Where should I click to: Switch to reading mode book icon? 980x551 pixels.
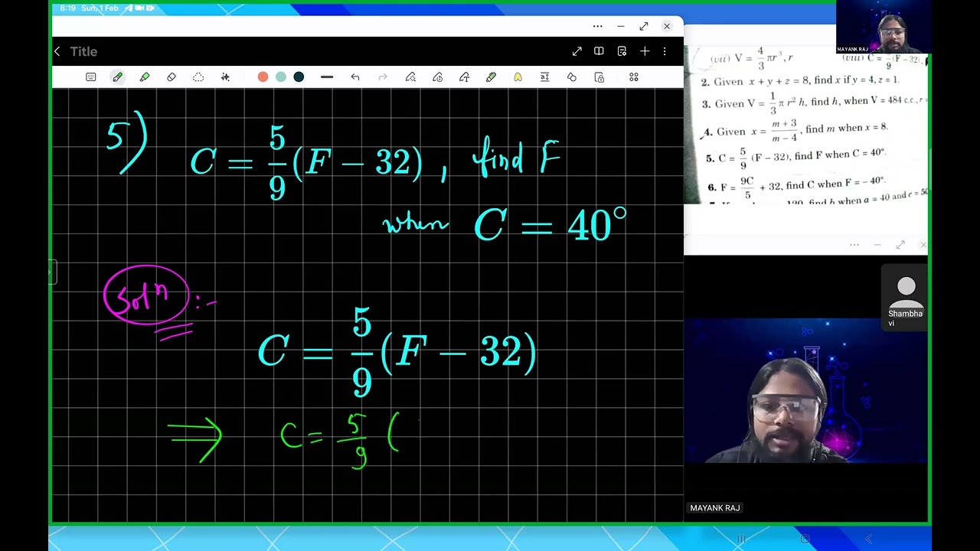click(599, 51)
